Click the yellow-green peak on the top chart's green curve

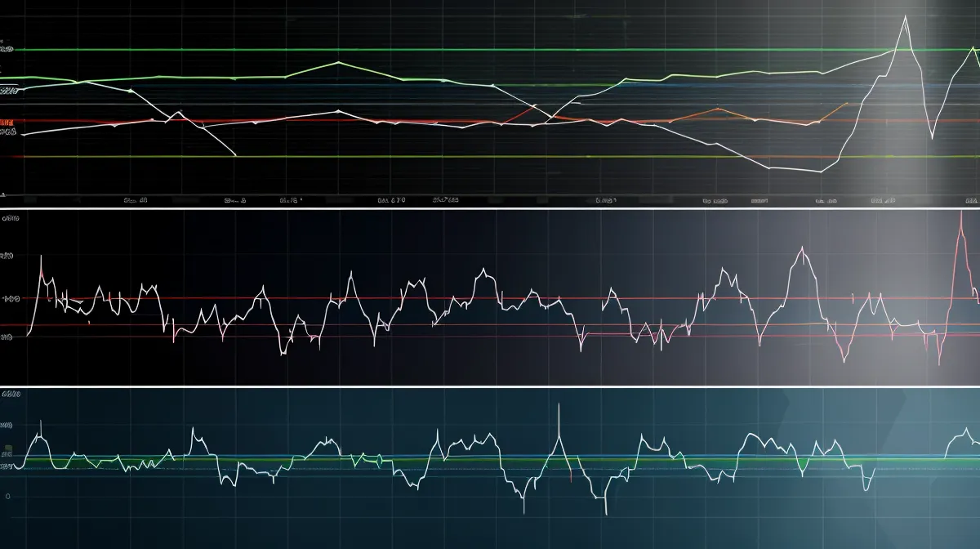[338, 62]
